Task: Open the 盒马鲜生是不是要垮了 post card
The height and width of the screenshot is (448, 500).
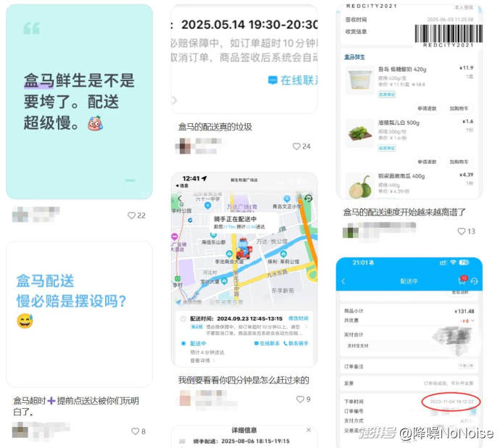Action: 79,101
